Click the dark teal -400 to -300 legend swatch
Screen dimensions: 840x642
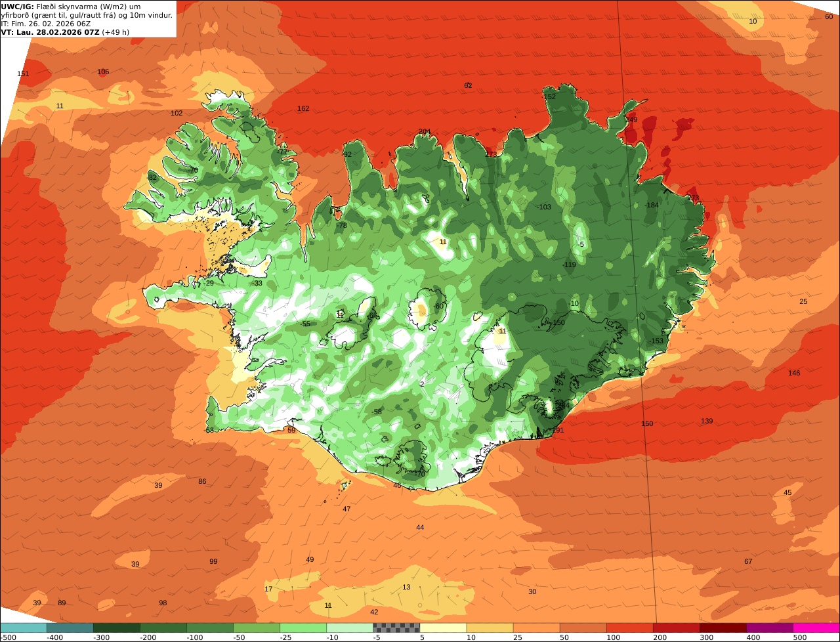(x=70, y=628)
